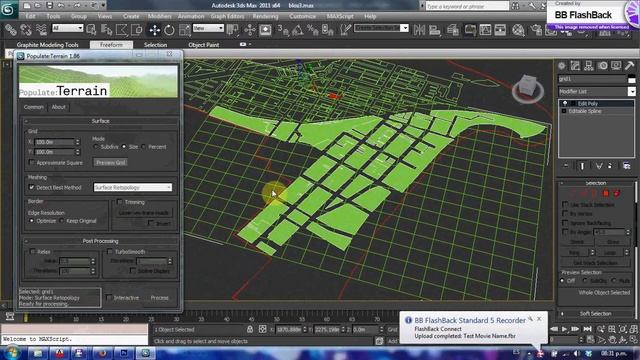Screen dimensions: 640x360
Task: Enable Interactive checkbox
Action: [x=109, y=298]
